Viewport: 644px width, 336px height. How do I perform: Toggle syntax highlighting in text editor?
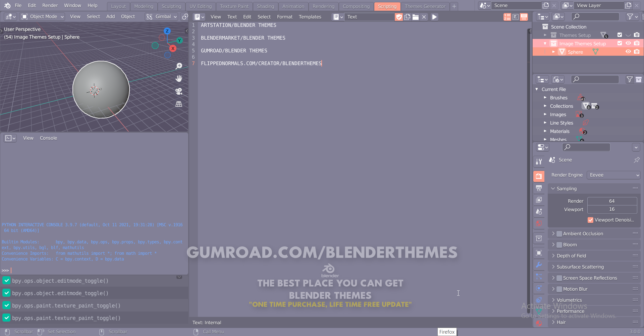coord(524,17)
